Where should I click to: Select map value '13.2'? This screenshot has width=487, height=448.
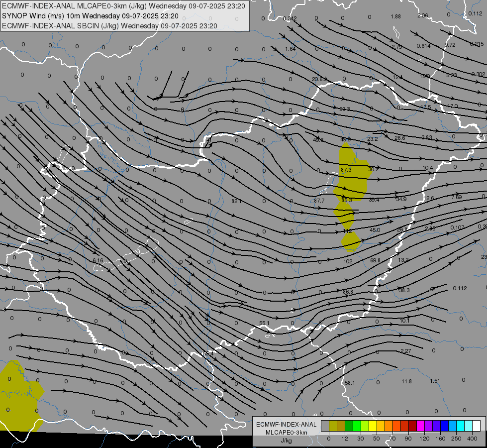(x=403, y=260)
